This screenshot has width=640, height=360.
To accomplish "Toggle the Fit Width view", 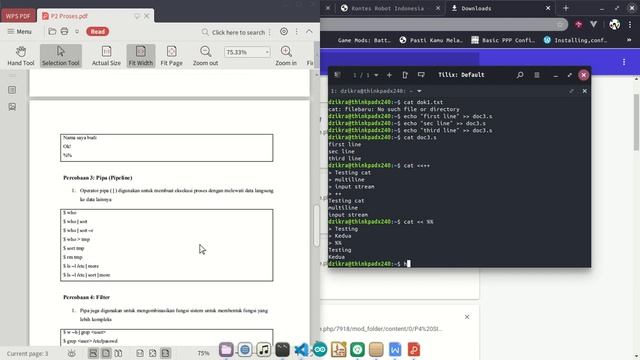I will click(x=141, y=56).
